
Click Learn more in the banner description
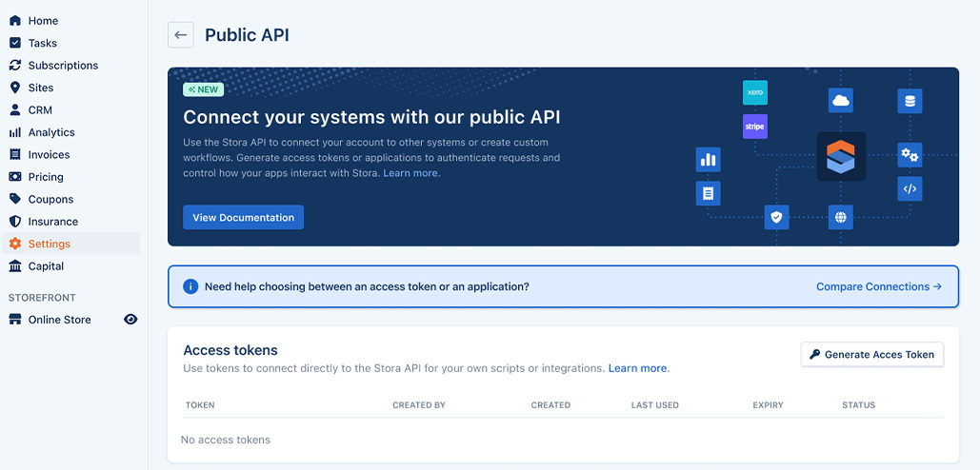click(410, 173)
